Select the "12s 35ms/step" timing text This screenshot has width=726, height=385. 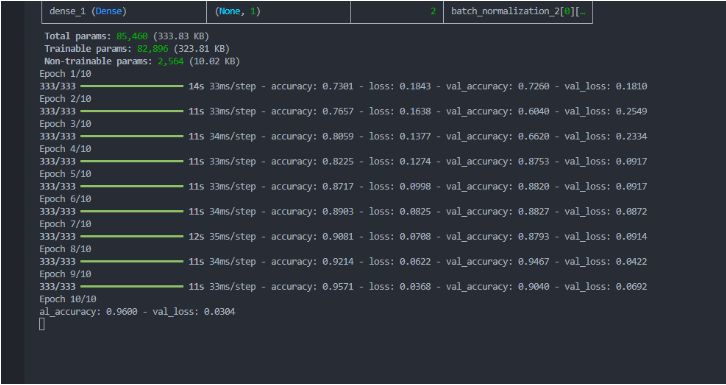pyautogui.click(x=222, y=236)
